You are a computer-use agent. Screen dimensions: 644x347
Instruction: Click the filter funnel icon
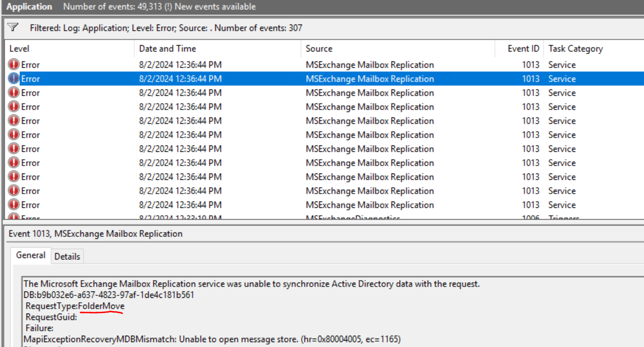click(x=13, y=28)
